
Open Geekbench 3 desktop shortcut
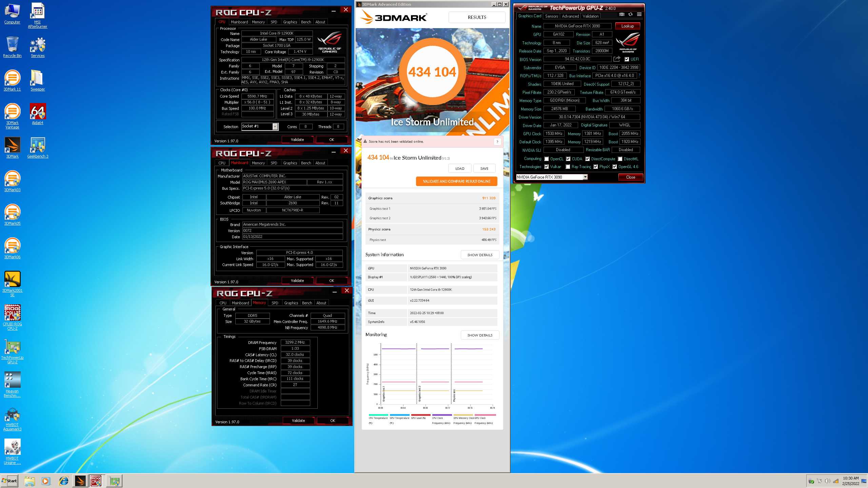click(38, 147)
